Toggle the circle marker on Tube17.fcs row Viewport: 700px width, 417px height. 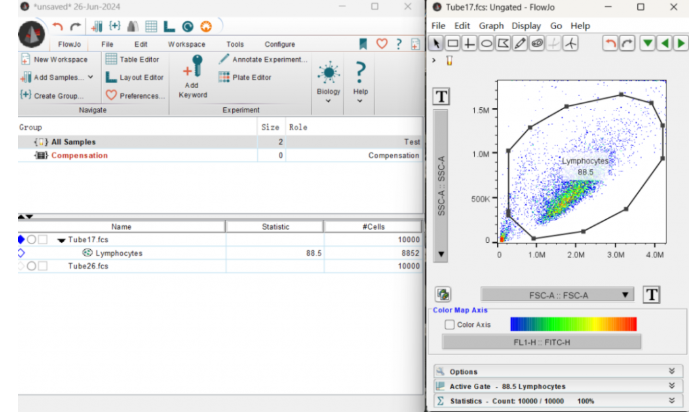[x=31, y=240]
